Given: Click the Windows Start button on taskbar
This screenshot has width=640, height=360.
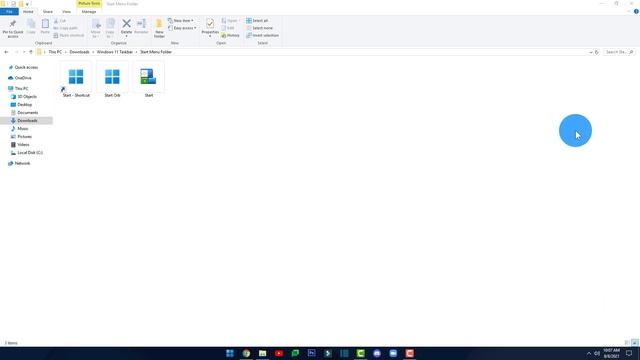Looking at the screenshot, I should (230, 353).
